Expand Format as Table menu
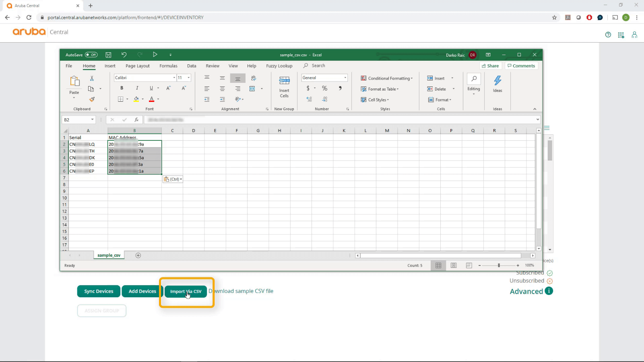The image size is (644, 362). [380, 89]
